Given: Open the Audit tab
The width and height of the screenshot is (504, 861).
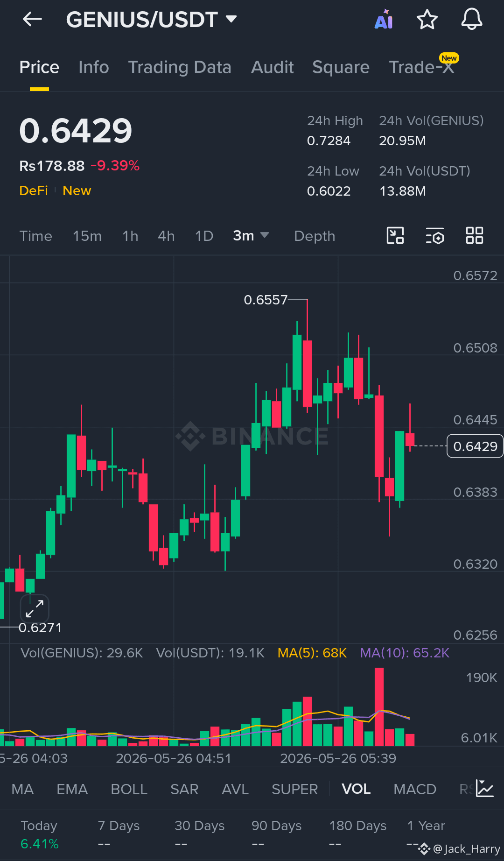Looking at the screenshot, I should coord(273,67).
